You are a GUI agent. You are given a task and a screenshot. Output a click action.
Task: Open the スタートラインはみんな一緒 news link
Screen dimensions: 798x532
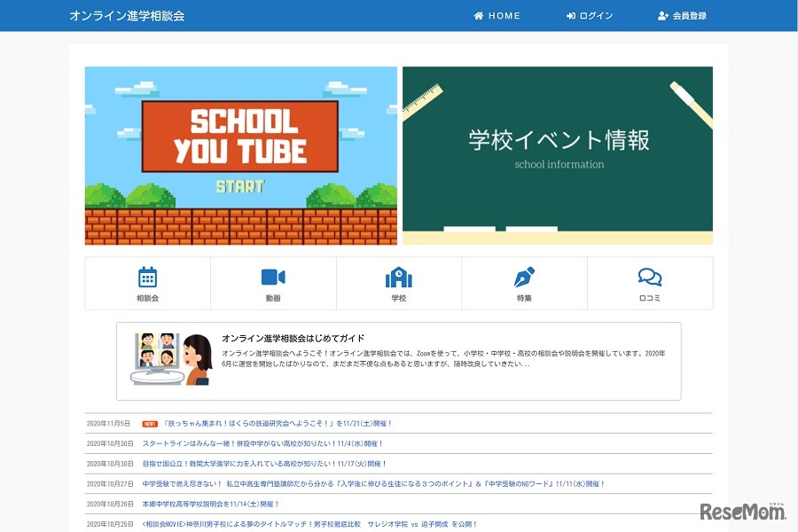coord(262,444)
